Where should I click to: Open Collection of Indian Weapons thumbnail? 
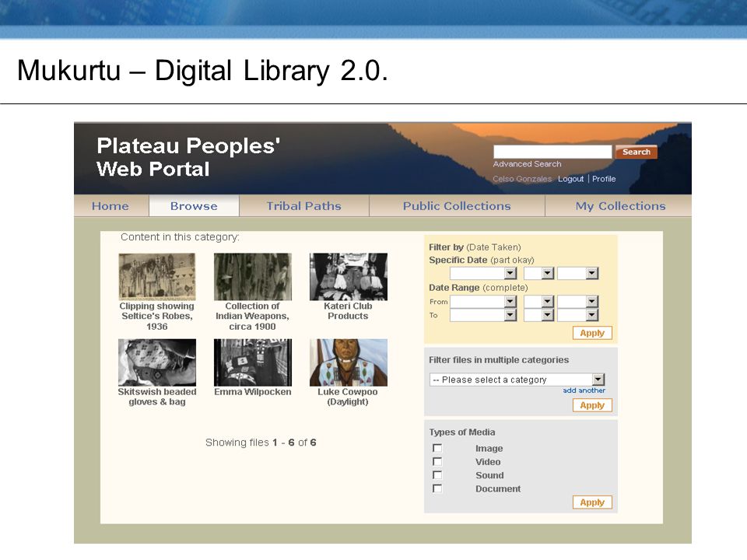coord(252,277)
